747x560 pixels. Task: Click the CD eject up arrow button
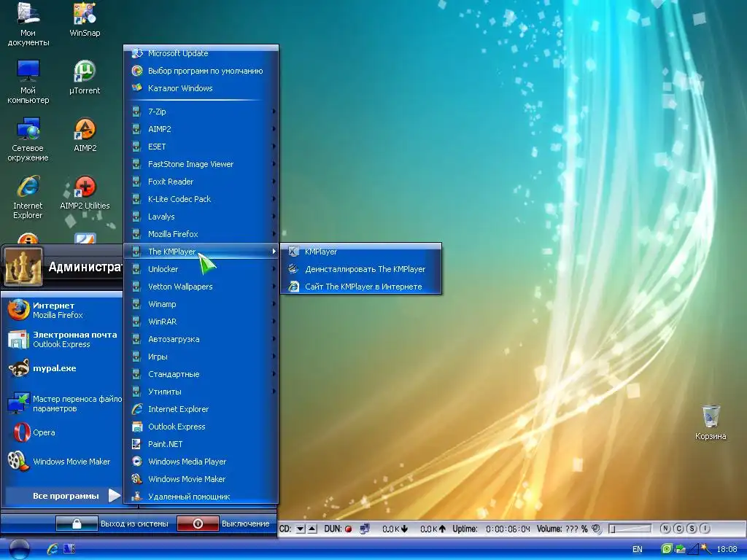pyautogui.click(x=312, y=529)
